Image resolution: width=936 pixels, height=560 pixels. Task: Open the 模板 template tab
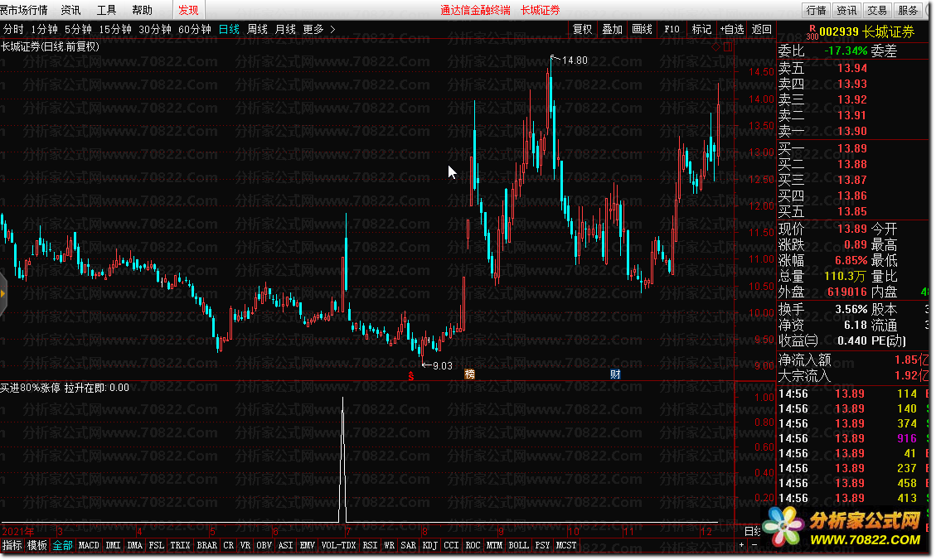click(x=37, y=545)
